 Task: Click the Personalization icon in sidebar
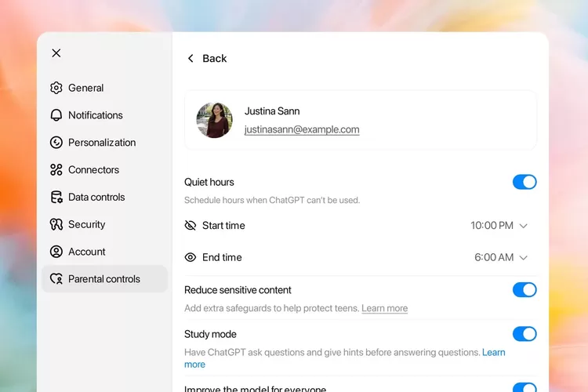click(56, 143)
